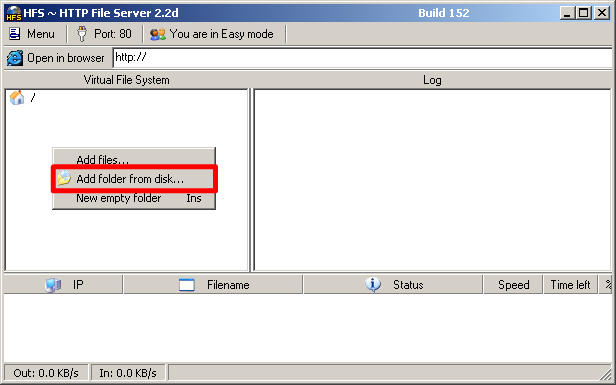The width and height of the screenshot is (616, 385).
Task: Click the Status column header
Action: coord(393,285)
